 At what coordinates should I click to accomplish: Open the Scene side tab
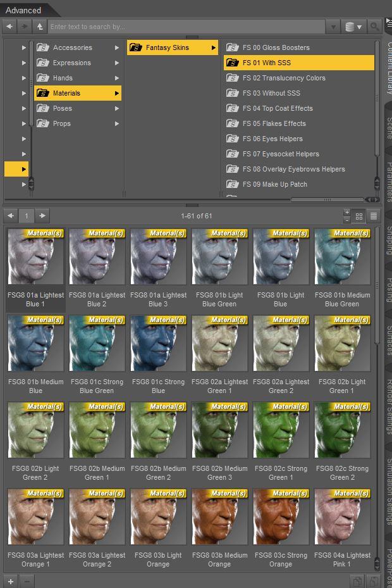[389, 128]
